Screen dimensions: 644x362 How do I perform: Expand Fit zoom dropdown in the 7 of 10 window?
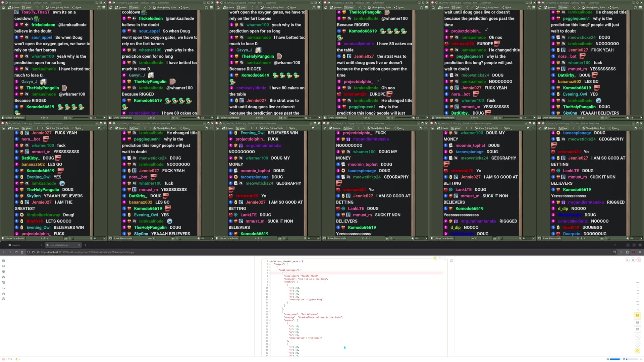[104, 238]
